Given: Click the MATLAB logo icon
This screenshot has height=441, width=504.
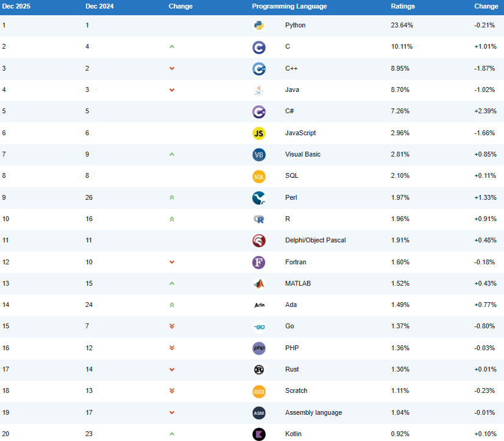Looking at the screenshot, I should point(259,283).
